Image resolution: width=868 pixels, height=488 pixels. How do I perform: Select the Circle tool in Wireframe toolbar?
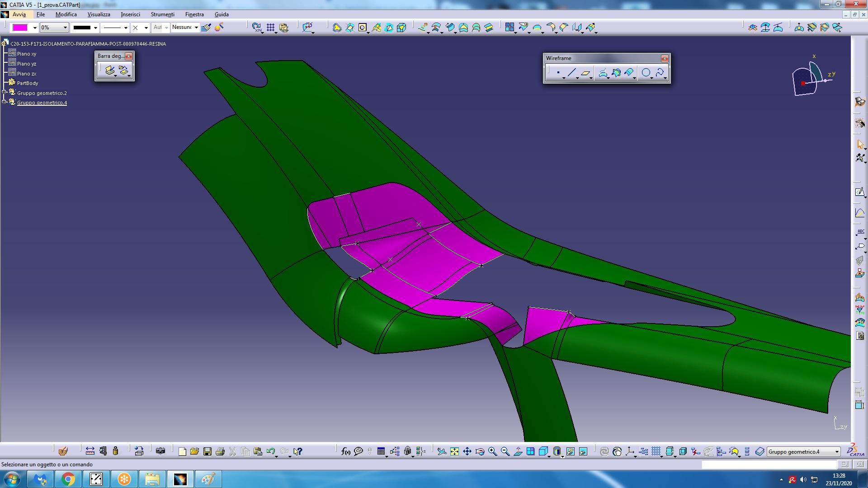646,73
